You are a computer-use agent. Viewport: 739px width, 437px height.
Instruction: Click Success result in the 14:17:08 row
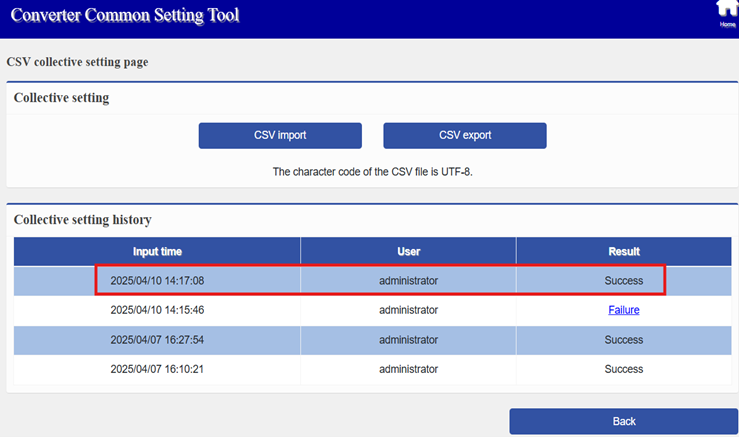tap(623, 281)
